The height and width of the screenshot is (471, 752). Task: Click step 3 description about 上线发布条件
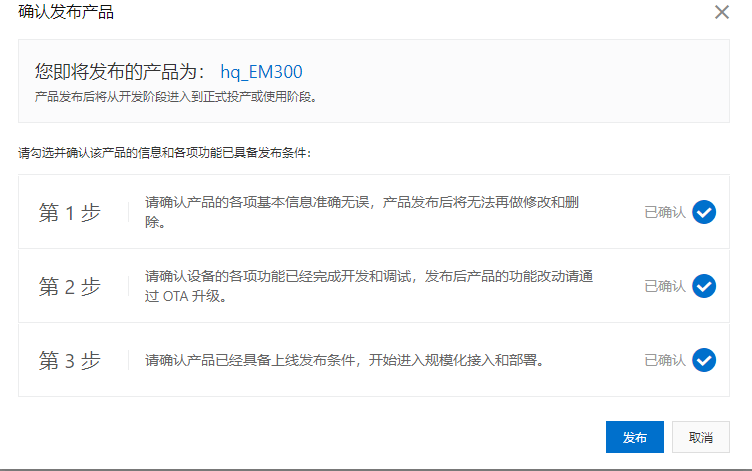pos(345,360)
